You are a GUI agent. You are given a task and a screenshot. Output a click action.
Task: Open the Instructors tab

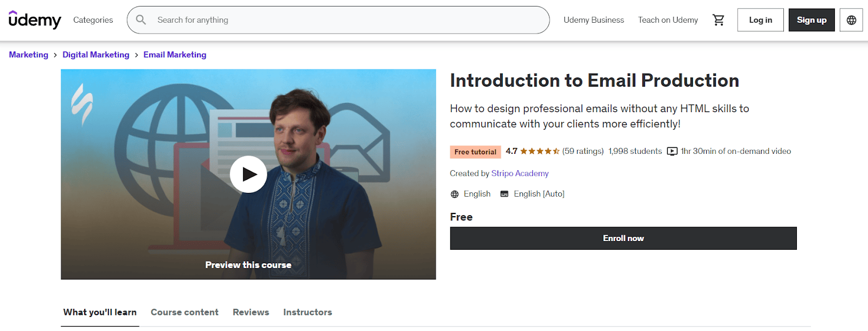point(307,312)
